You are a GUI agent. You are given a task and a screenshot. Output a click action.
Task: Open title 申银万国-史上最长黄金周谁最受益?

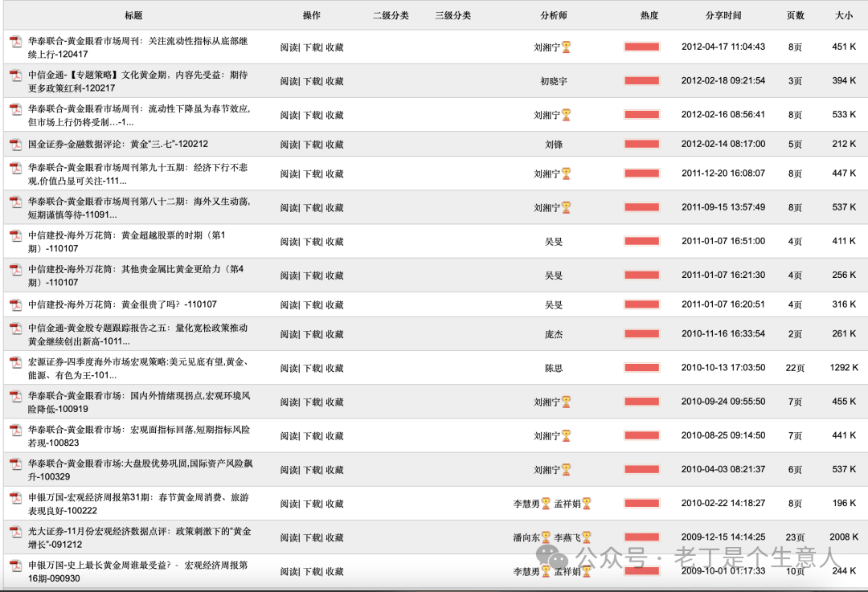[138, 572]
